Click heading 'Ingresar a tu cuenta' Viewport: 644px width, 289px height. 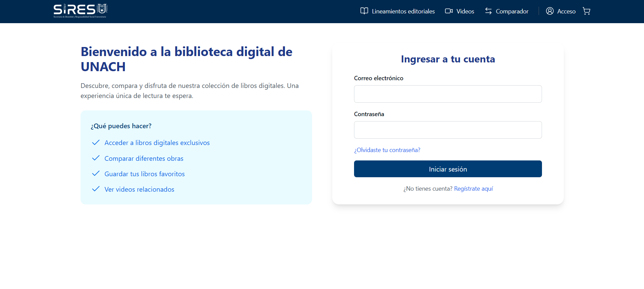(x=448, y=59)
